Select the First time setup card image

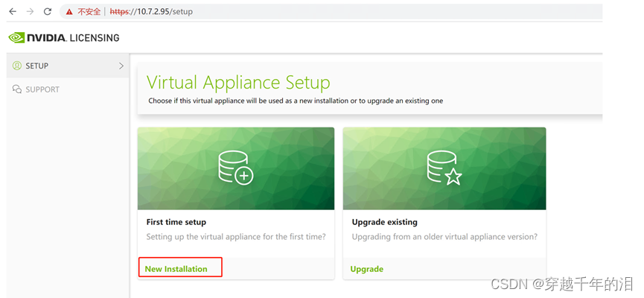(x=236, y=168)
